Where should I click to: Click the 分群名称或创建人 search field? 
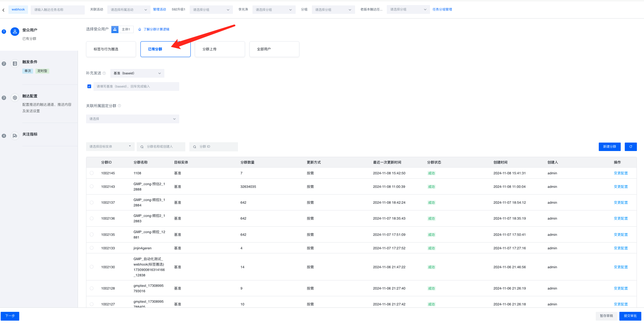(x=161, y=147)
